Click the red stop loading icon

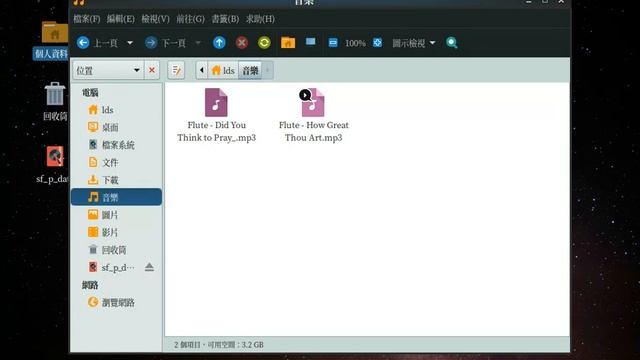pos(242,43)
